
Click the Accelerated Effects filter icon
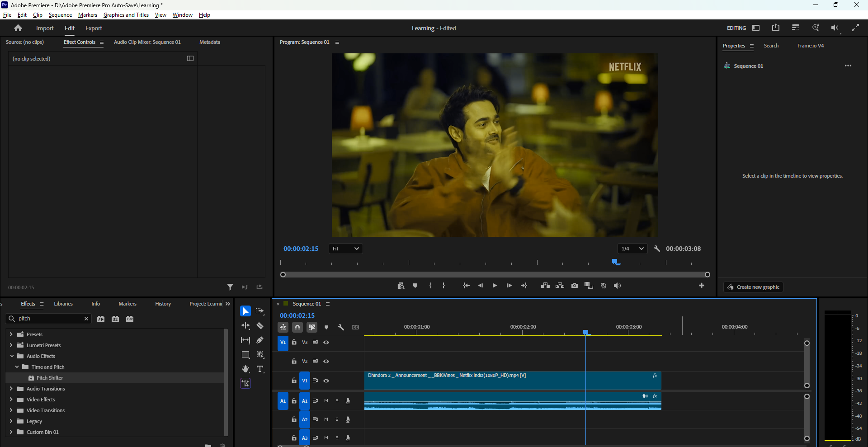click(x=101, y=319)
